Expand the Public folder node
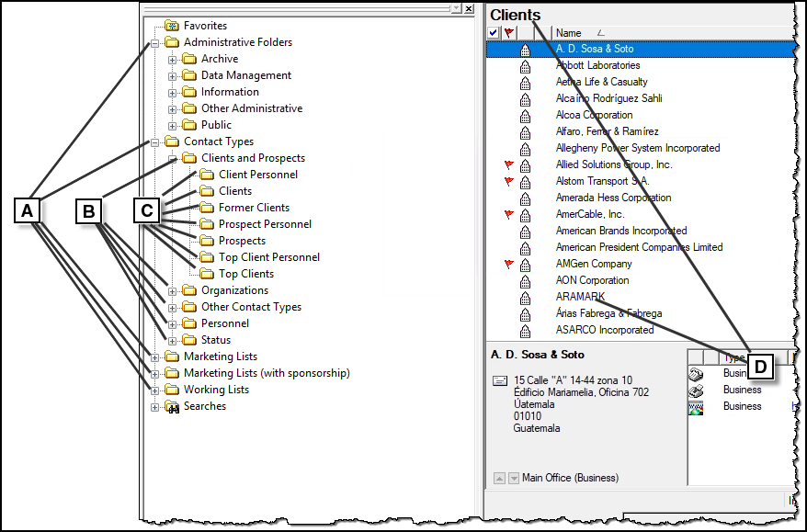Viewport: 807px width, 532px height. pyautogui.click(x=173, y=126)
